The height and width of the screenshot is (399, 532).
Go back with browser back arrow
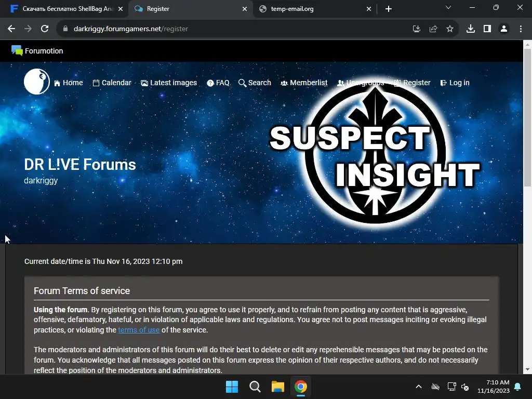click(x=11, y=29)
